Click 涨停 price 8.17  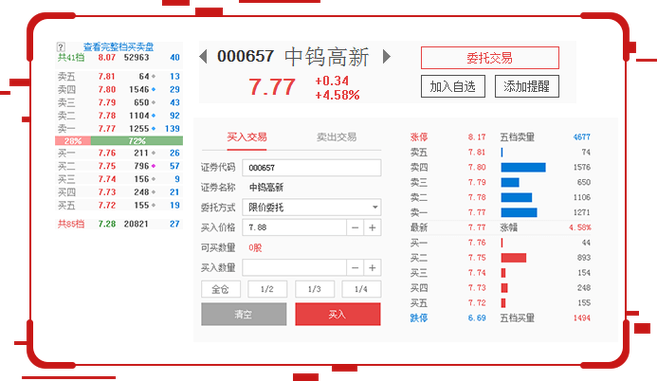point(477,137)
